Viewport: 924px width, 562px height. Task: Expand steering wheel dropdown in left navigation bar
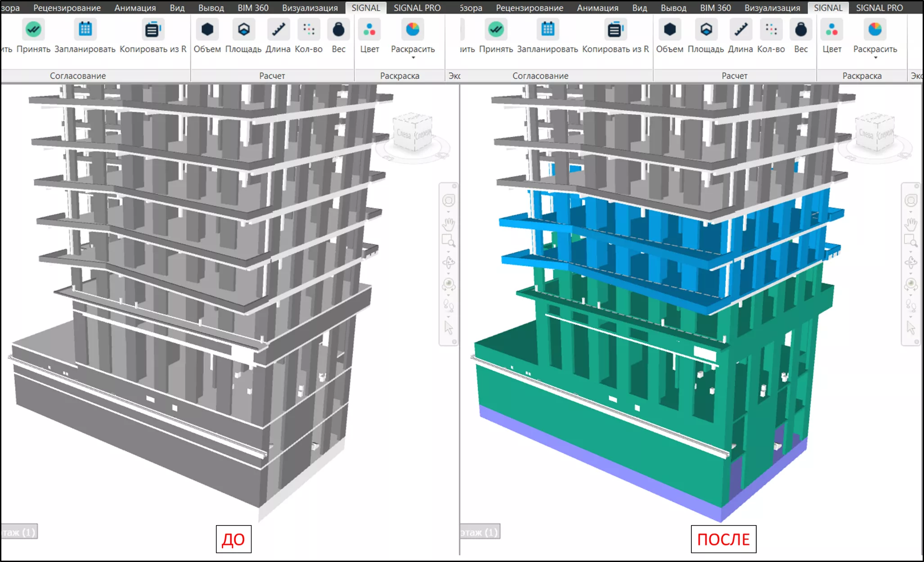449,211
